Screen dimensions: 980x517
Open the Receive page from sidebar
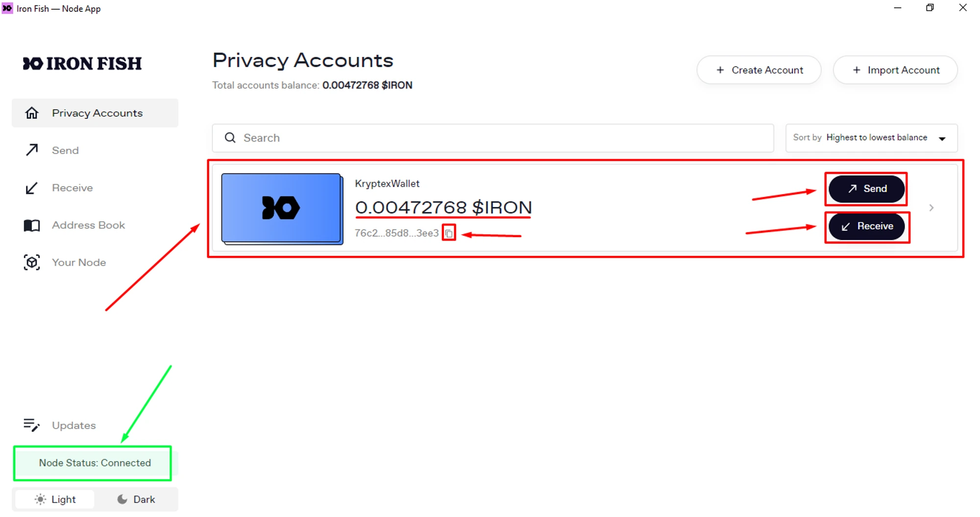[72, 188]
